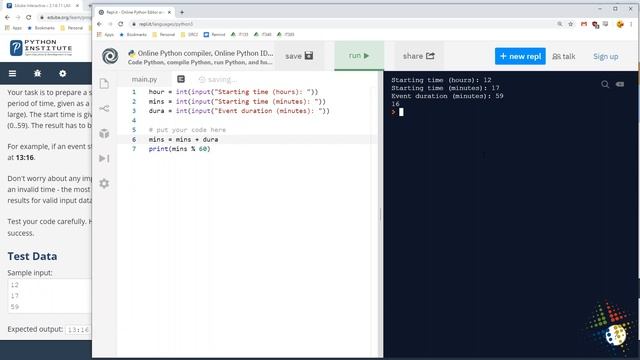
Task: Click the Python Institute logo
Action: 41,48
